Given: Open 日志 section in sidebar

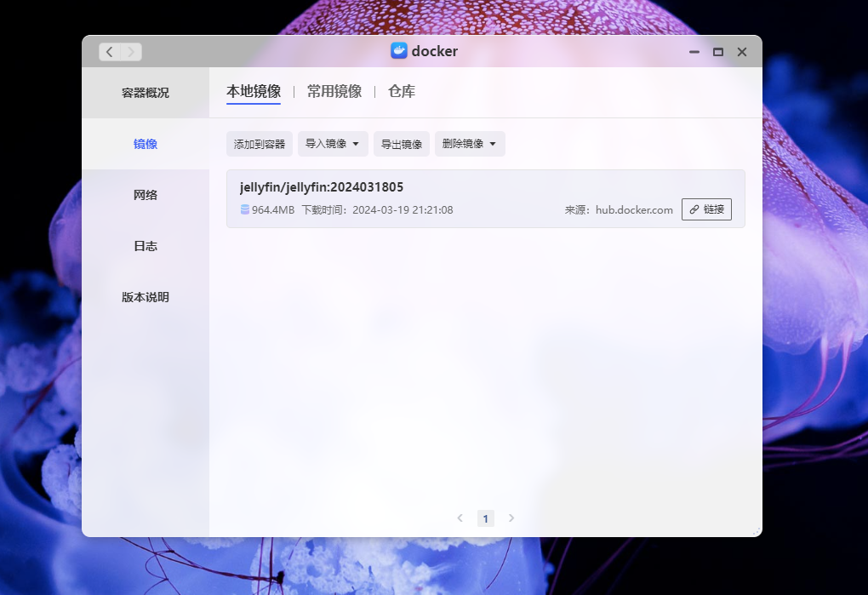Looking at the screenshot, I should [x=146, y=246].
